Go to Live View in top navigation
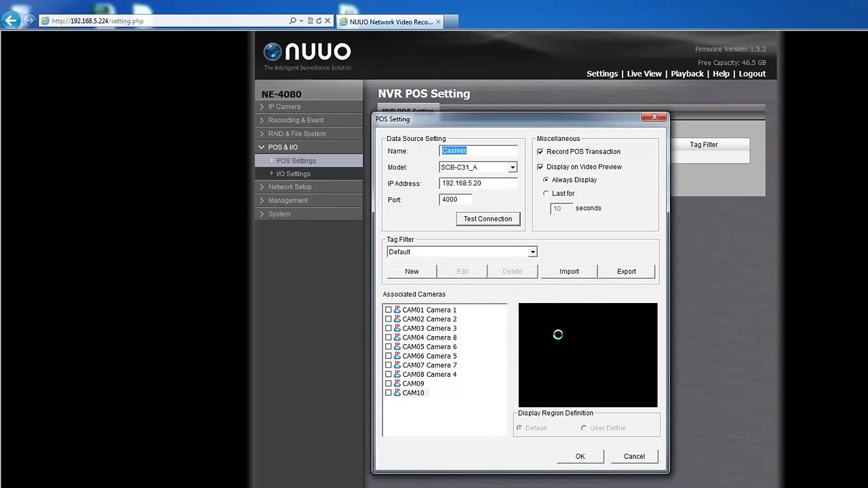 point(644,74)
